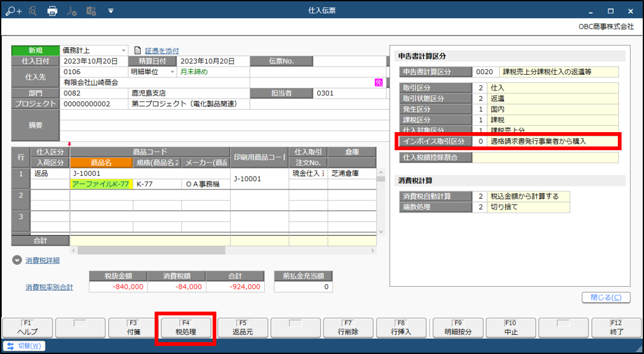Click the 切替(W) button
644x354 pixels.
[x=25, y=346]
